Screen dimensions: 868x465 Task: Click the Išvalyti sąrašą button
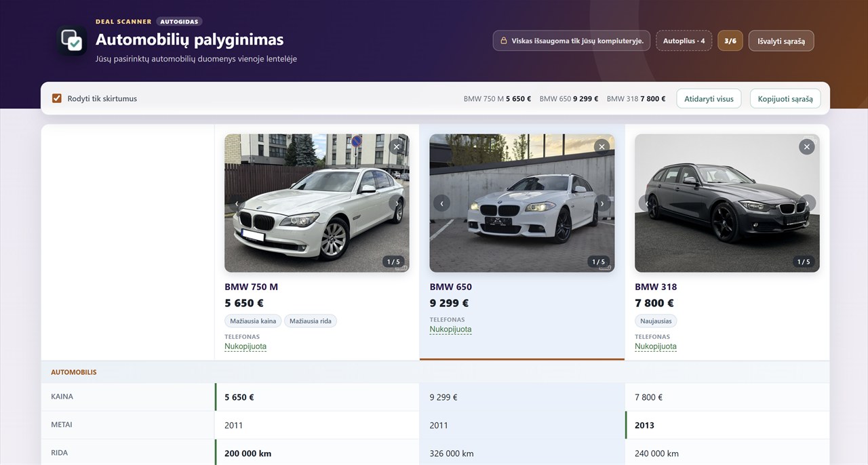pyautogui.click(x=781, y=41)
